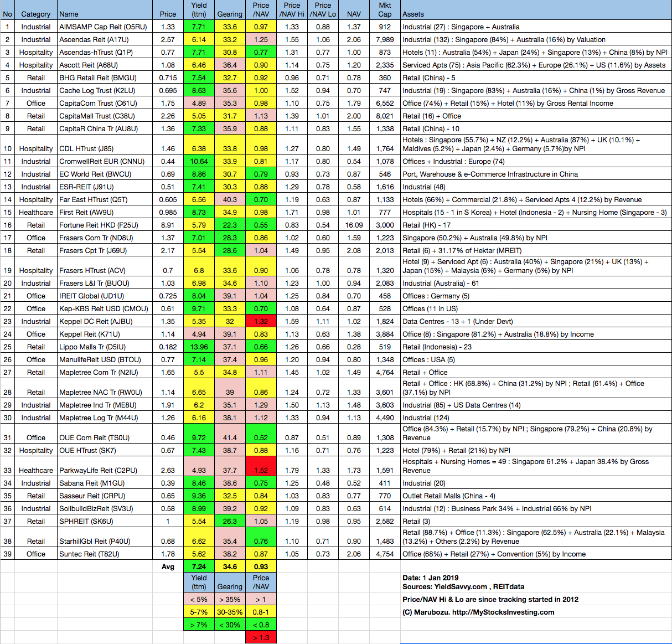Click ParkwayLife red 1.52 Price/NAV cell

coord(261,467)
